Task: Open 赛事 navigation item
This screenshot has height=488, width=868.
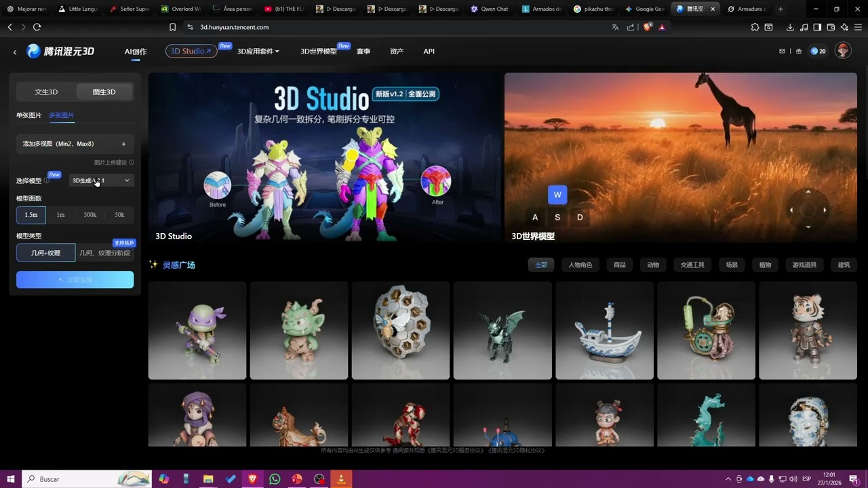Action: pyautogui.click(x=363, y=52)
